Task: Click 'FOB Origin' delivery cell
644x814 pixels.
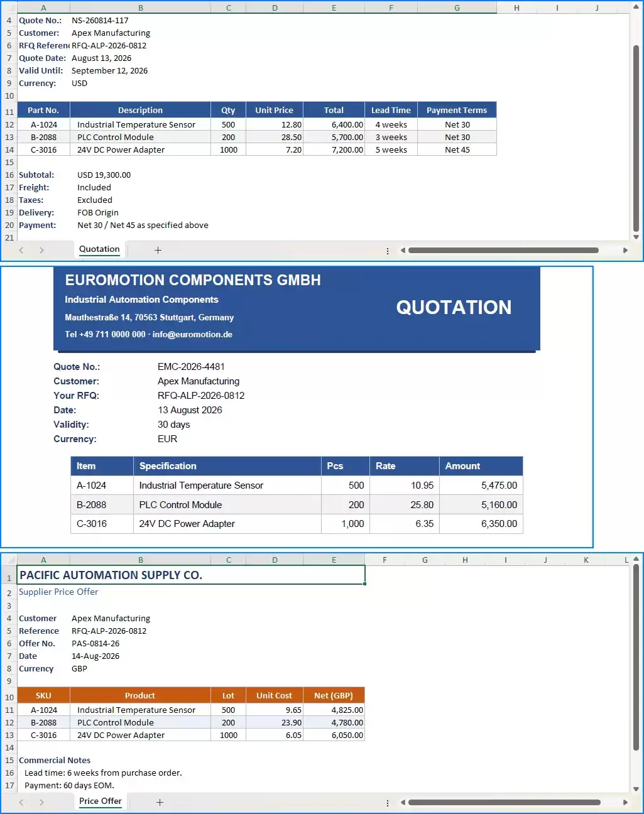Action: click(140, 213)
